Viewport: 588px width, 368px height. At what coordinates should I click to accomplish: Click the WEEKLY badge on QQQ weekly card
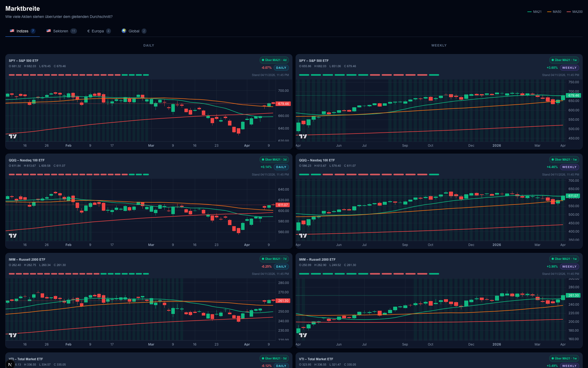point(569,167)
